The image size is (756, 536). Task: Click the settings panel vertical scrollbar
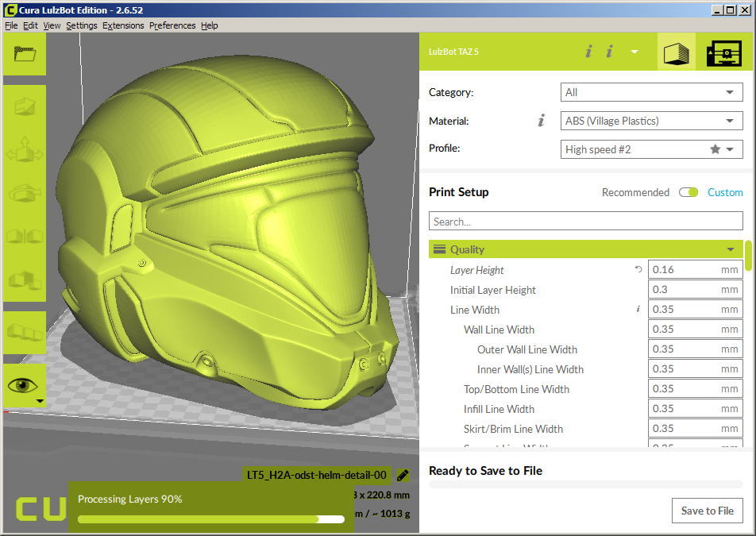click(x=748, y=256)
